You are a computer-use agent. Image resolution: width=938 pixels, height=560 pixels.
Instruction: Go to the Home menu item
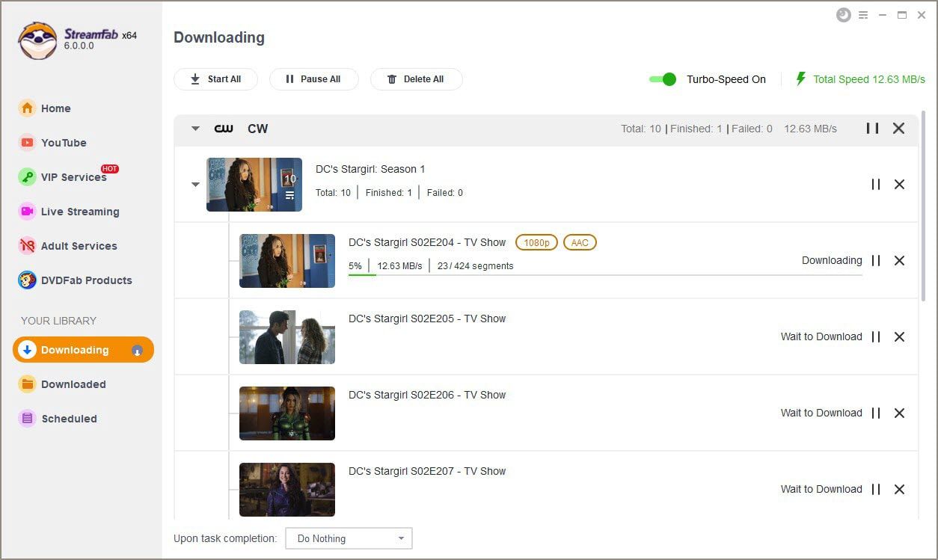(56, 108)
